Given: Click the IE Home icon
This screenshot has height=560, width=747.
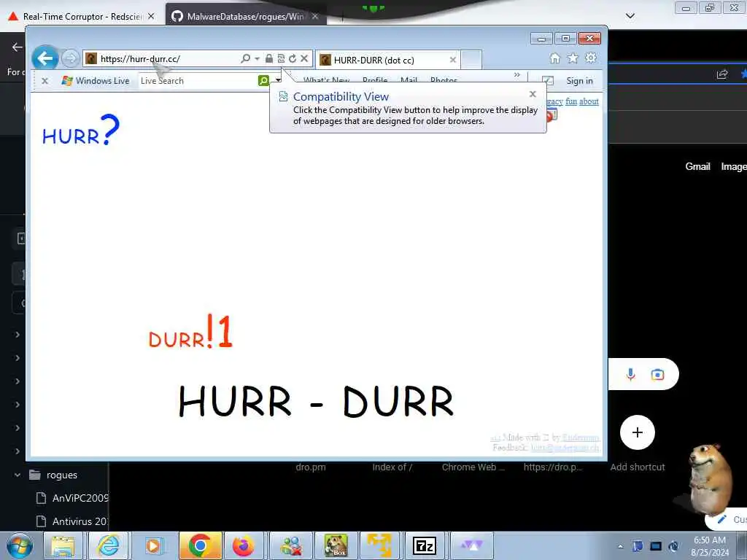Looking at the screenshot, I should click(555, 58).
